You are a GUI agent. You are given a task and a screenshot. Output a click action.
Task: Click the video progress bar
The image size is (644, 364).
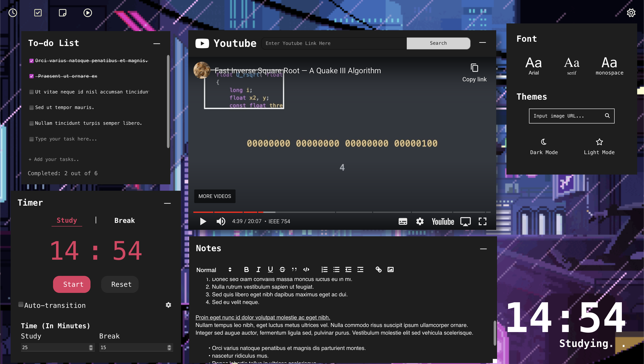[342, 212]
